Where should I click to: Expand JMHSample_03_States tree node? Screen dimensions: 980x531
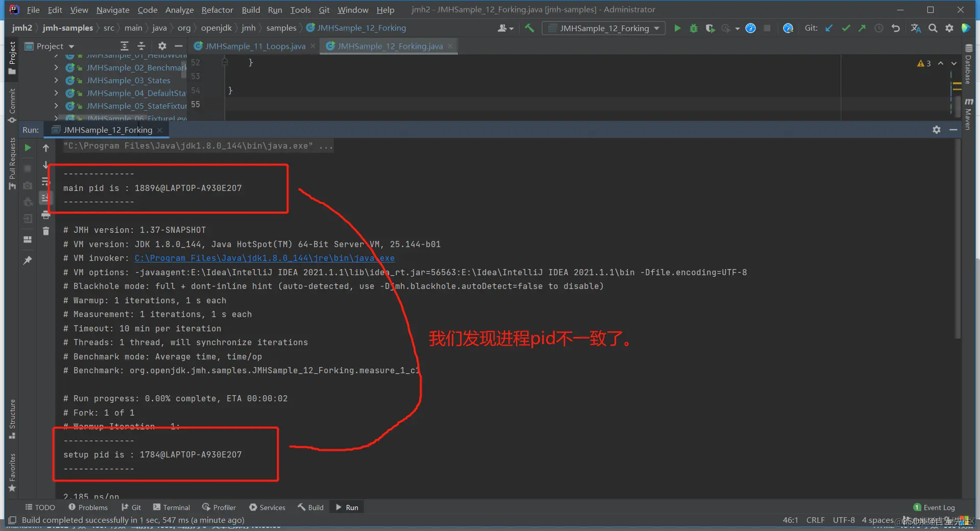(x=56, y=80)
